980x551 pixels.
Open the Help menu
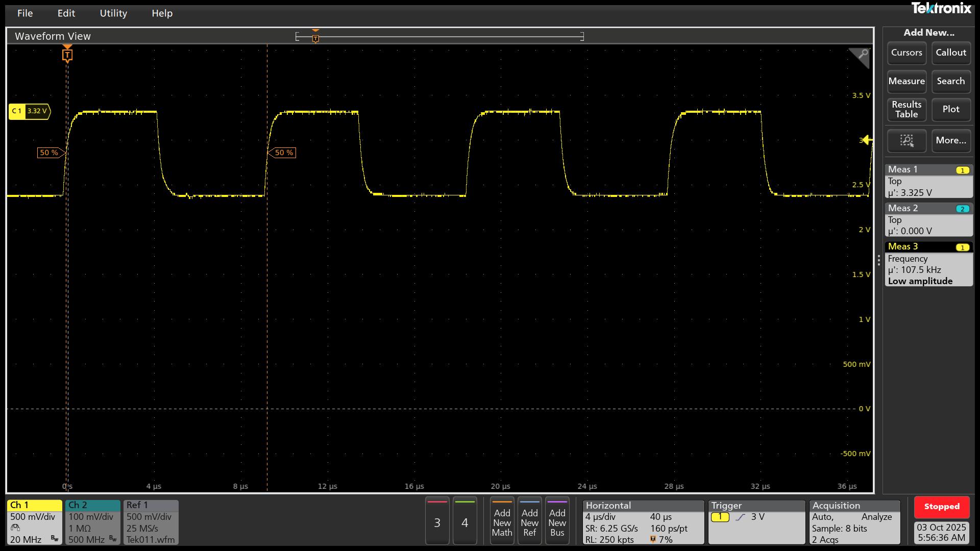[x=162, y=13]
